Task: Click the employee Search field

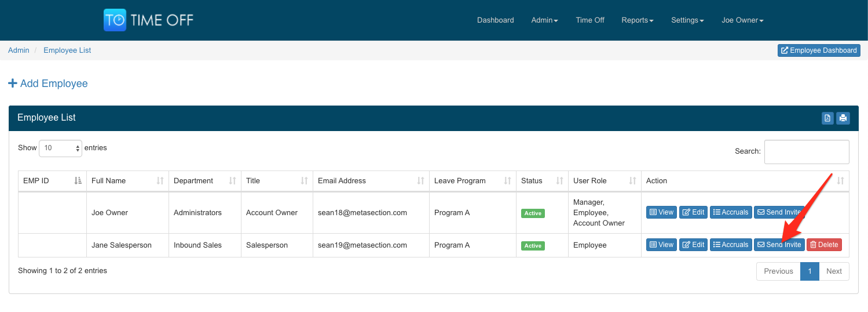Action: coord(806,152)
